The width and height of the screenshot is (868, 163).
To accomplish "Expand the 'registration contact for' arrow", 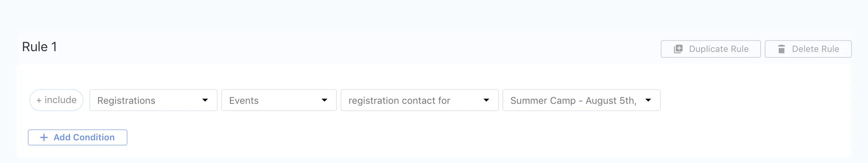I will (486, 100).
